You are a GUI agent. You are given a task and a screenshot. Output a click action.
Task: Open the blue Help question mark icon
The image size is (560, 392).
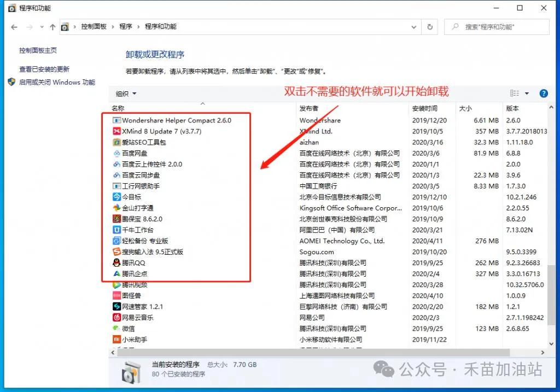pyautogui.click(x=544, y=93)
